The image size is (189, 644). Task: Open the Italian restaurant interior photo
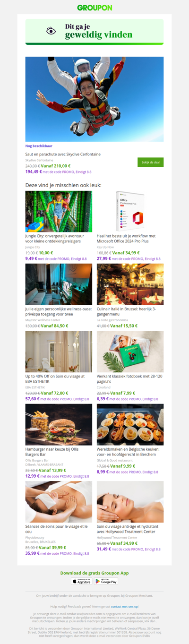130,284
